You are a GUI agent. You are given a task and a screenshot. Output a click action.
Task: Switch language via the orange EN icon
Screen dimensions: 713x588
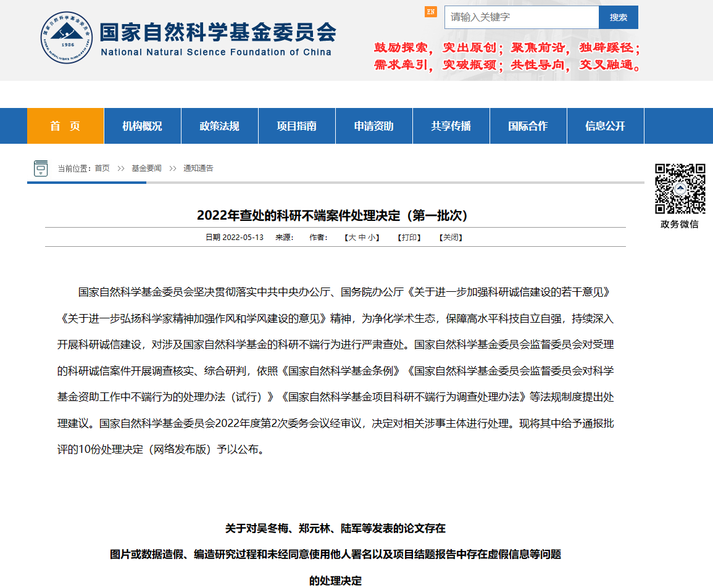(431, 12)
